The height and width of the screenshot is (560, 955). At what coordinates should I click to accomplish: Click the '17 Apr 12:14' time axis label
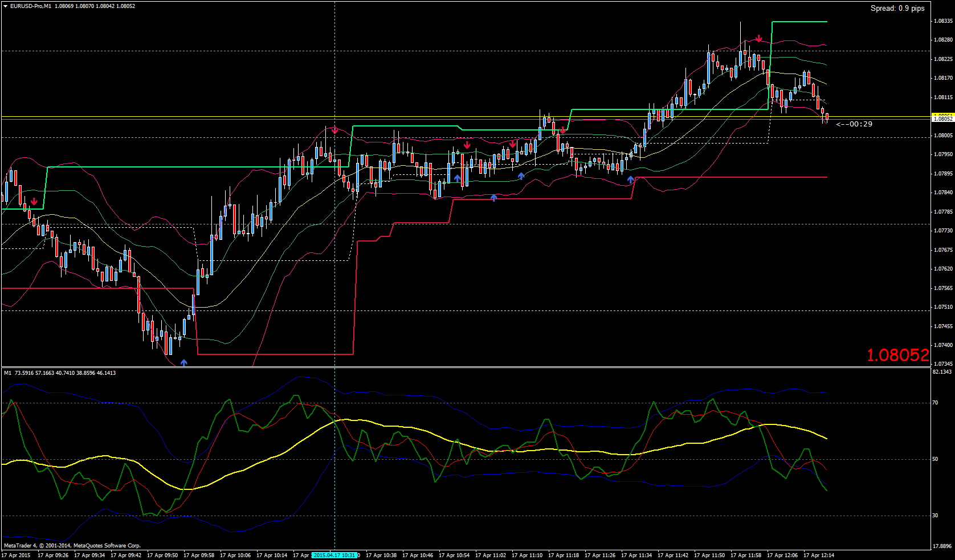(819, 555)
